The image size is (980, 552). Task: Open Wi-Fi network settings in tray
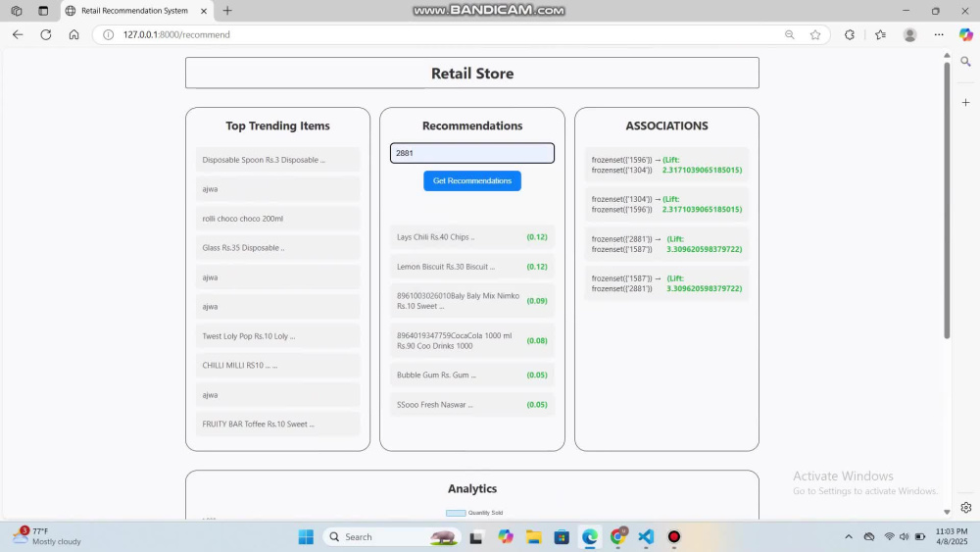[890, 537]
